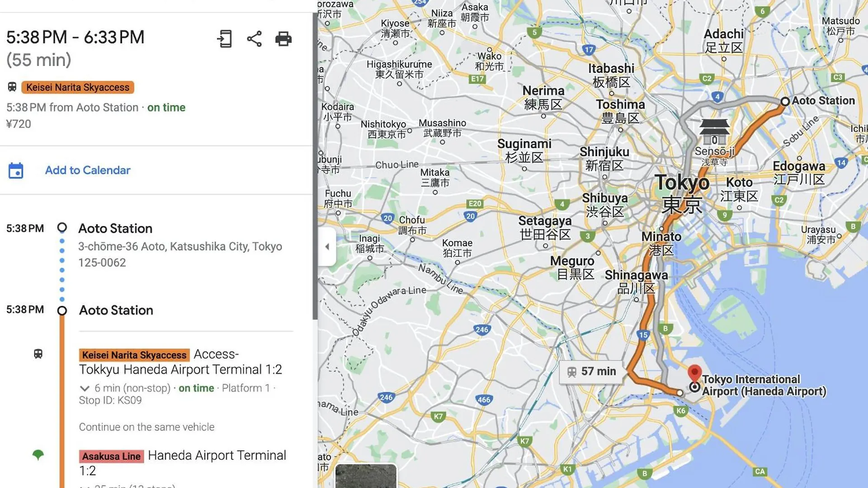
Task: Click the Aoto Station label on map
Action: click(x=823, y=101)
